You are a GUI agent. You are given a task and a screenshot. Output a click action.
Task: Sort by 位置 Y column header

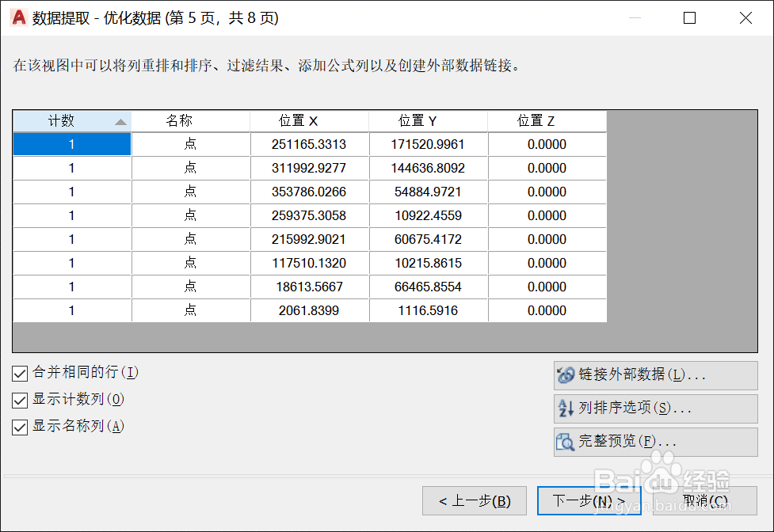(429, 121)
